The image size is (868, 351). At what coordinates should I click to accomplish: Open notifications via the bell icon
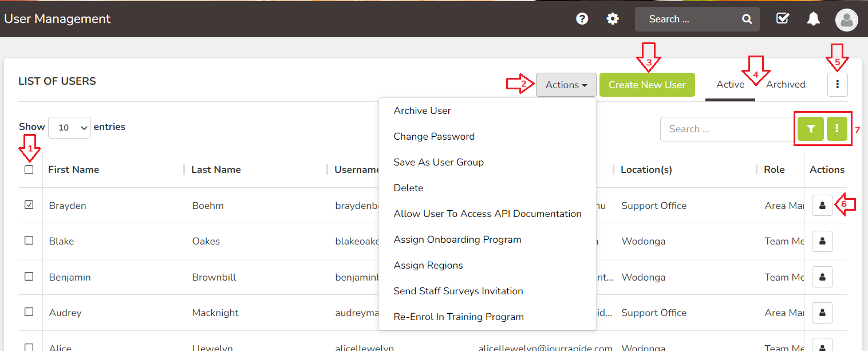814,18
